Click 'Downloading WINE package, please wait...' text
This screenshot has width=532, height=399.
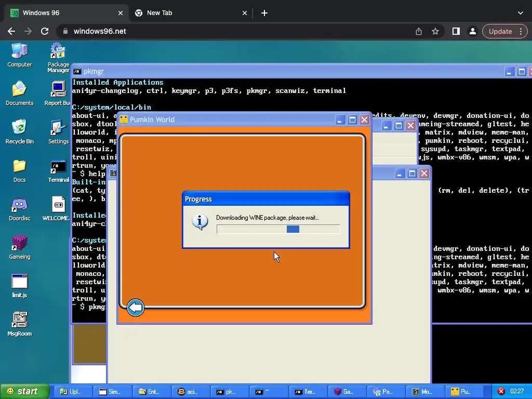coord(268,218)
